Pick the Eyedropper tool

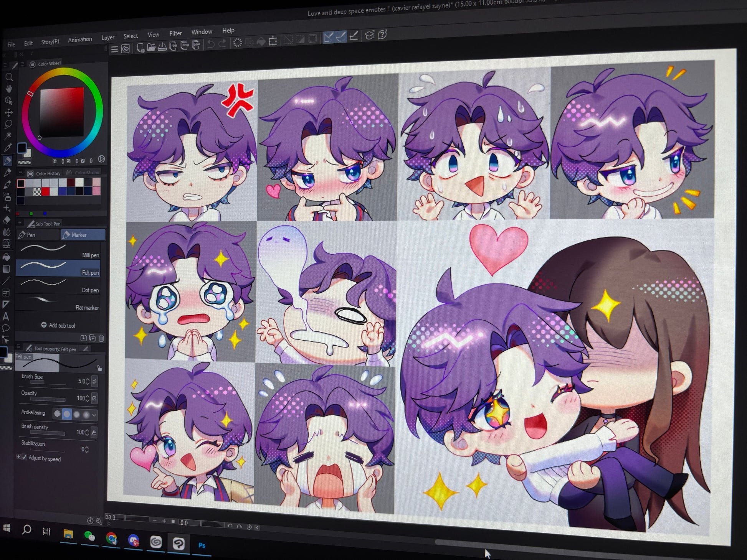click(8, 148)
